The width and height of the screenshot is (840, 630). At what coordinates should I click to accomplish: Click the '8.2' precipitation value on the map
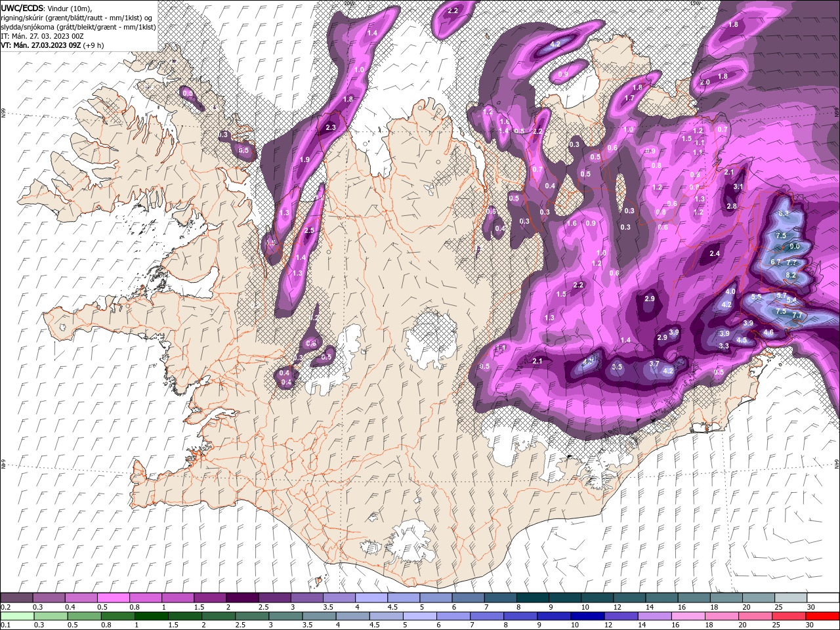(x=791, y=275)
